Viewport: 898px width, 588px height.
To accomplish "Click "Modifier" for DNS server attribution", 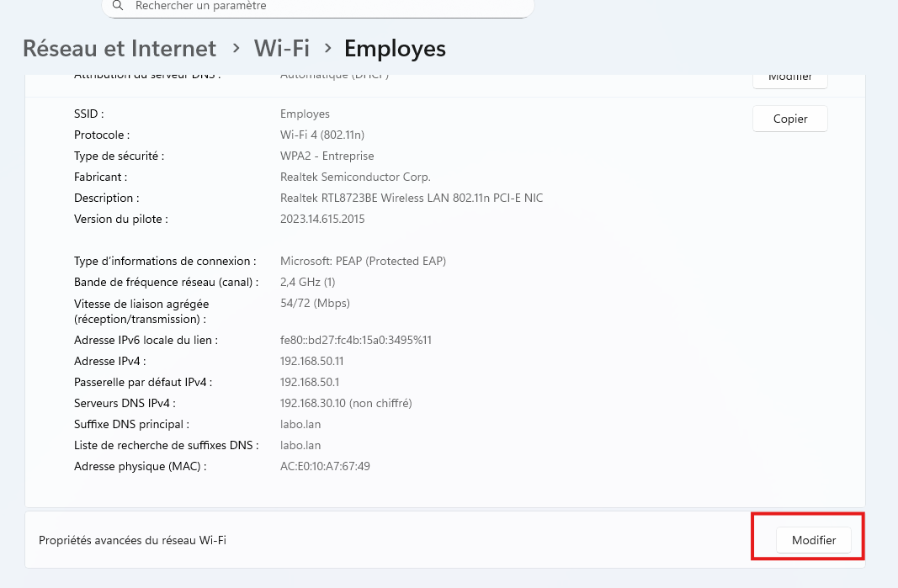I will [x=789, y=78].
